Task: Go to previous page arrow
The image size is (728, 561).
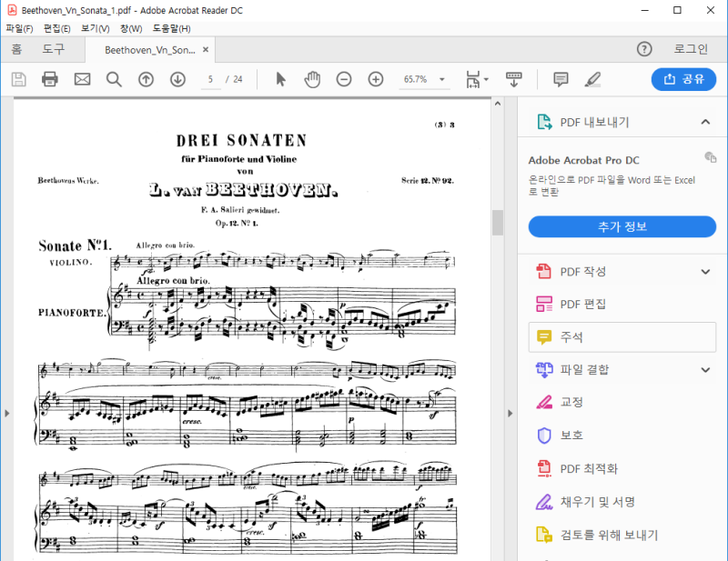Action: tap(146, 79)
